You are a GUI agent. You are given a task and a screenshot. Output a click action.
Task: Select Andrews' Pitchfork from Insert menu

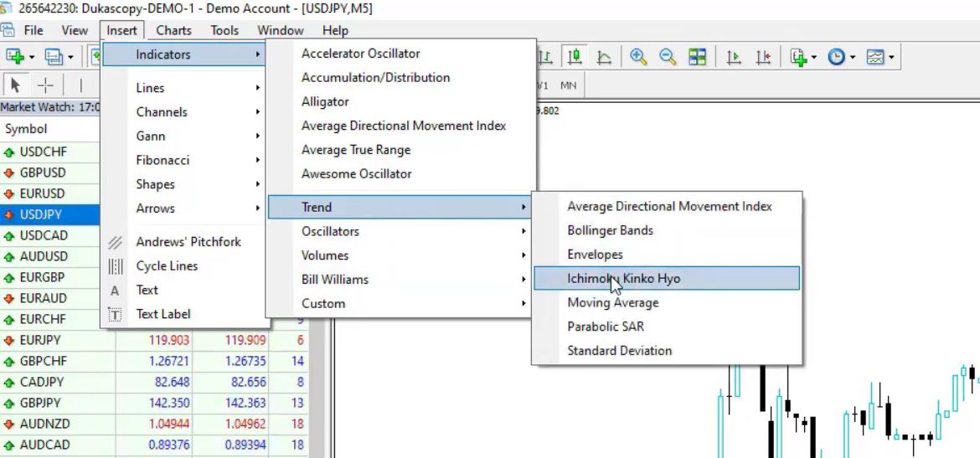pyautogui.click(x=188, y=242)
